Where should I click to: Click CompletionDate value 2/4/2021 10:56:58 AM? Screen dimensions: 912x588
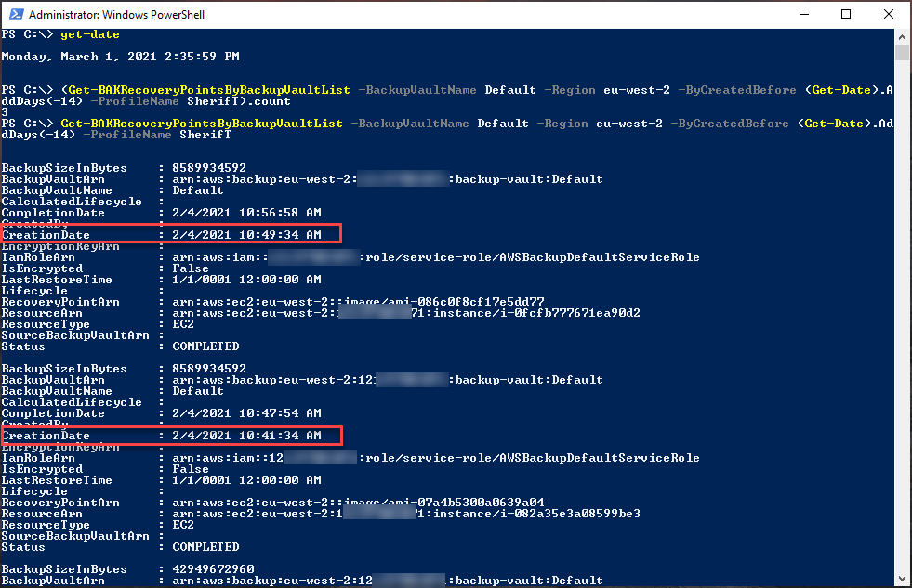point(246,213)
